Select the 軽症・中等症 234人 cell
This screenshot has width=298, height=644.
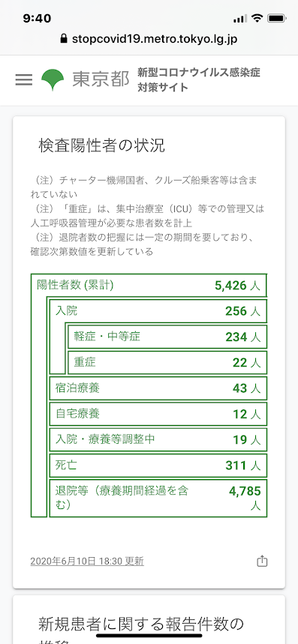167,337
